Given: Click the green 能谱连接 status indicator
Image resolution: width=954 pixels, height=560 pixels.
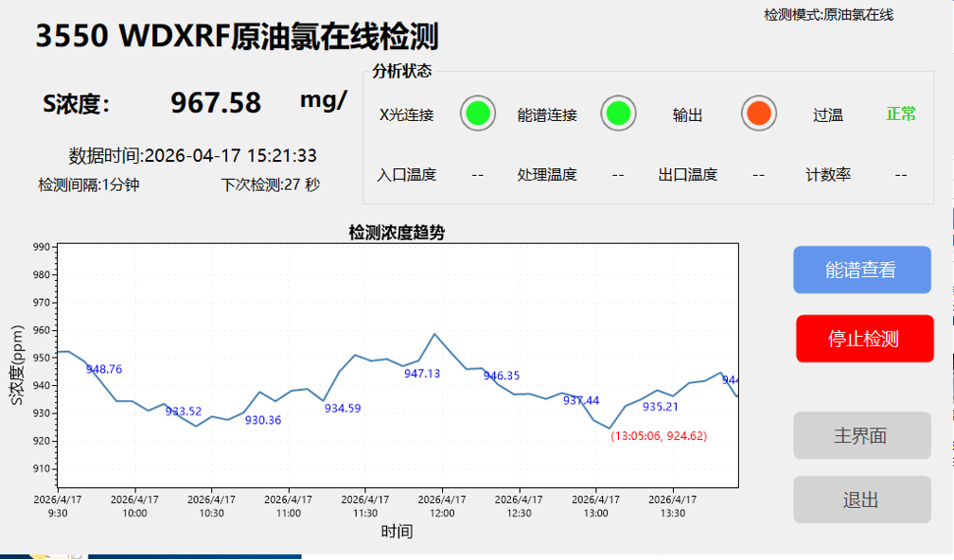Looking at the screenshot, I should (618, 114).
